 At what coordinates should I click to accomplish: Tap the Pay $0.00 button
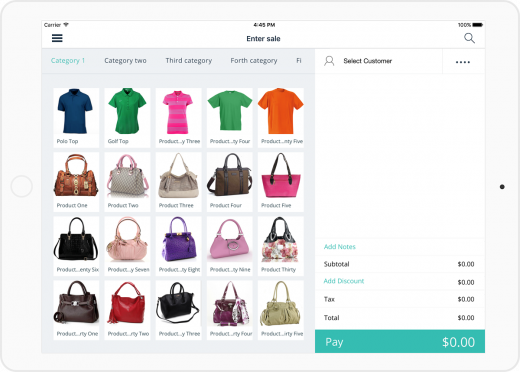click(400, 342)
